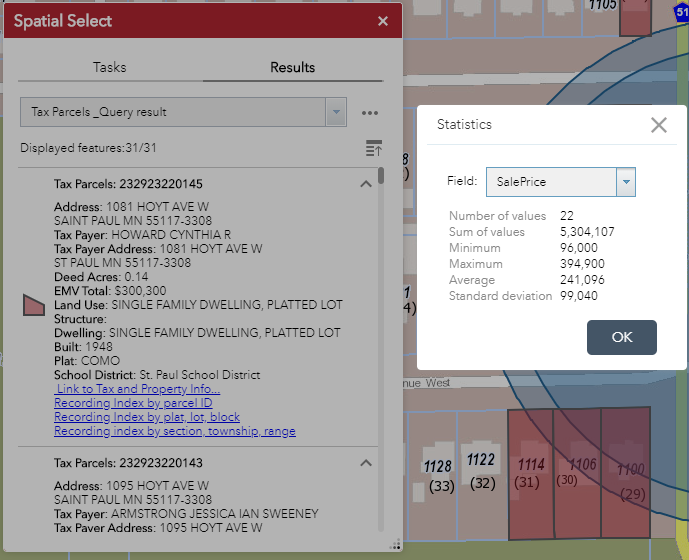Open the SalePrice field dropdown

626,182
